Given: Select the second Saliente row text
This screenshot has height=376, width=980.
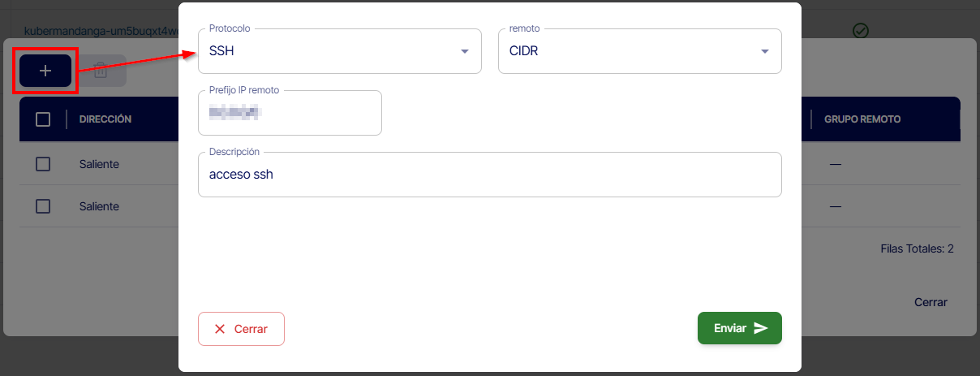Looking at the screenshot, I should point(99,206).
